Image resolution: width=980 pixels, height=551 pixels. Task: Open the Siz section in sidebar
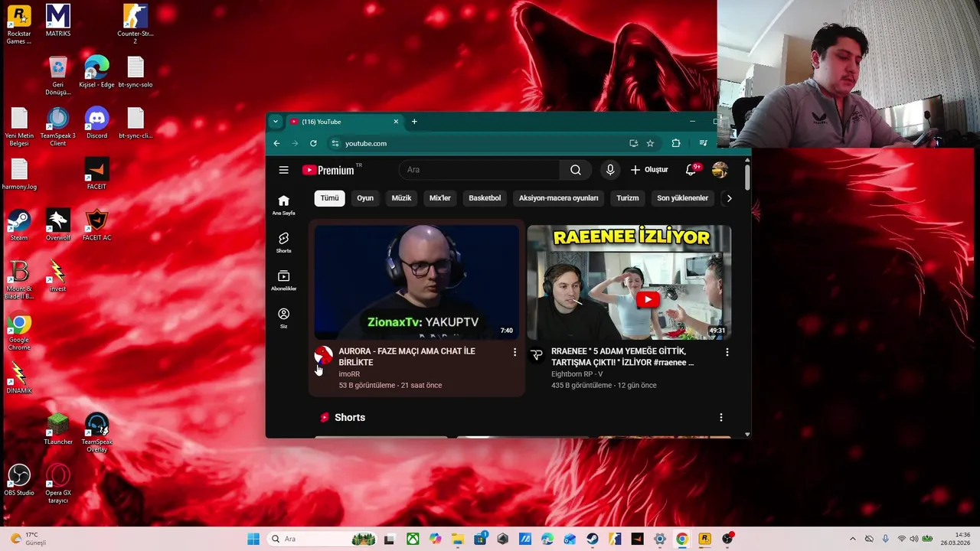click(x=283, y=318)
